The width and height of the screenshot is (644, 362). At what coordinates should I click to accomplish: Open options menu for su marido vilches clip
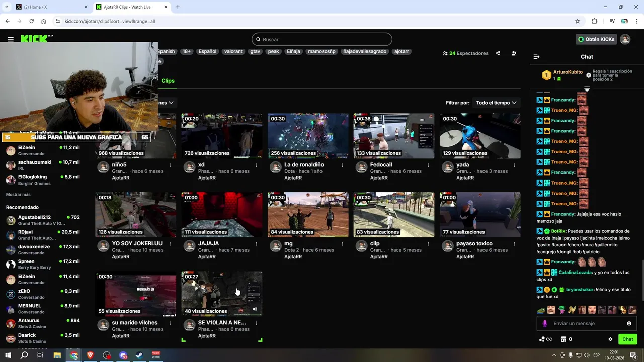(x=170, y=323)
